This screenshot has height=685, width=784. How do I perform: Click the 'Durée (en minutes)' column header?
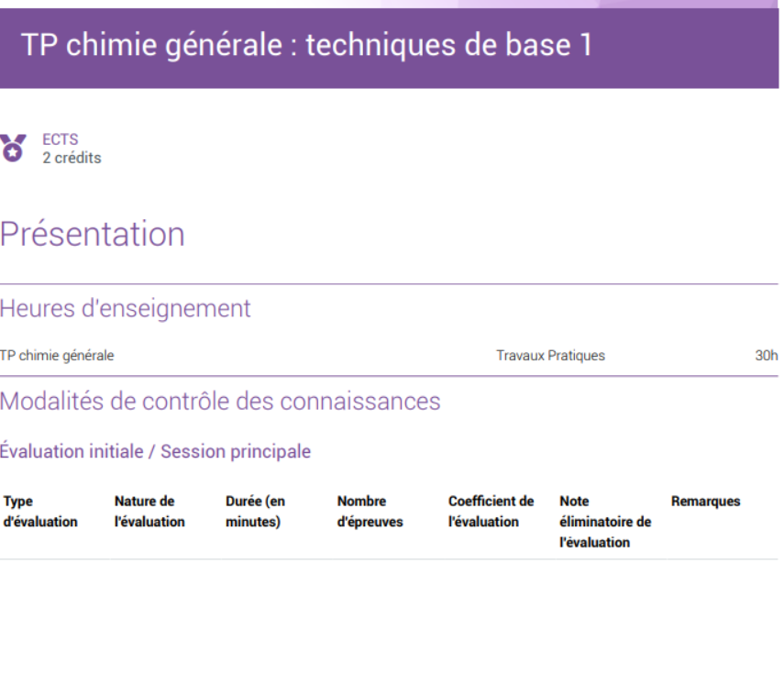255,512
